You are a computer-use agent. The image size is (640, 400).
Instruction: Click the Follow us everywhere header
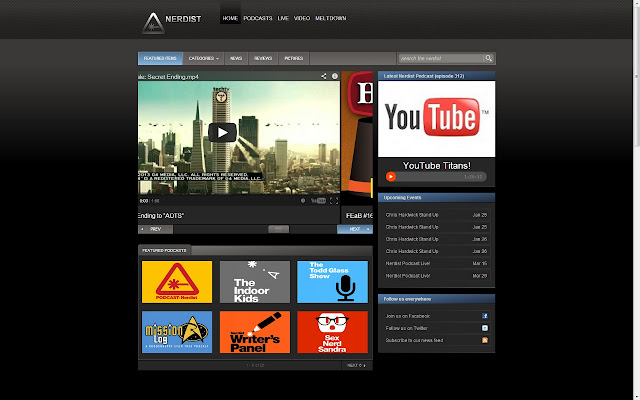[x=436, y=299]
